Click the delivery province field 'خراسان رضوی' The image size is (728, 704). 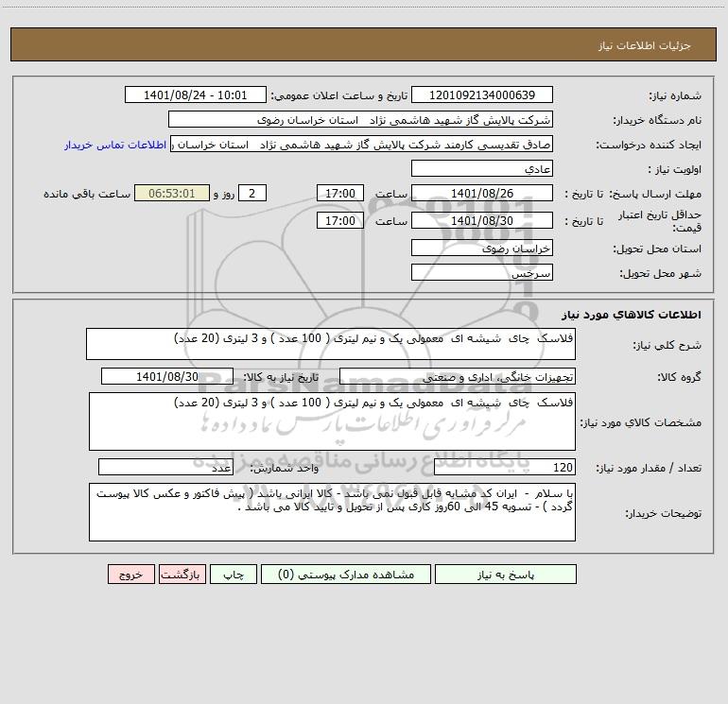click(482, 248)
